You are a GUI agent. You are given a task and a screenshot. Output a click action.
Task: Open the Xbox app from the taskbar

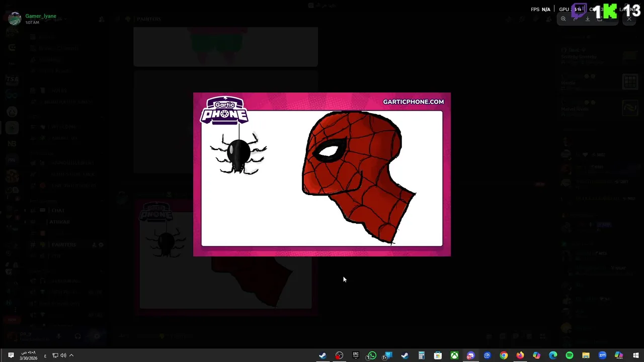click(454, 355)
